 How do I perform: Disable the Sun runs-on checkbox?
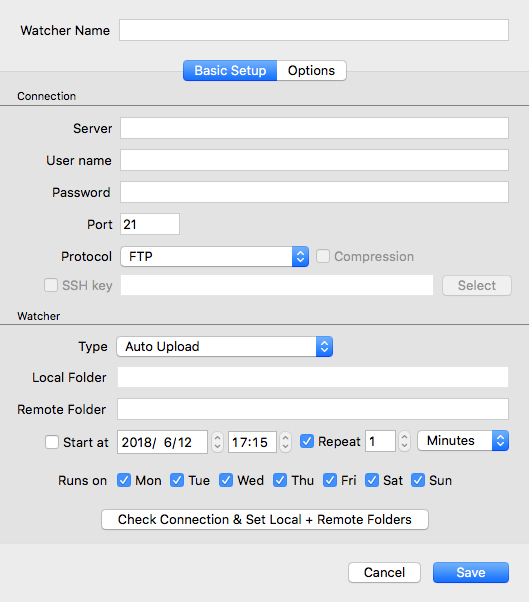point(418,480)
